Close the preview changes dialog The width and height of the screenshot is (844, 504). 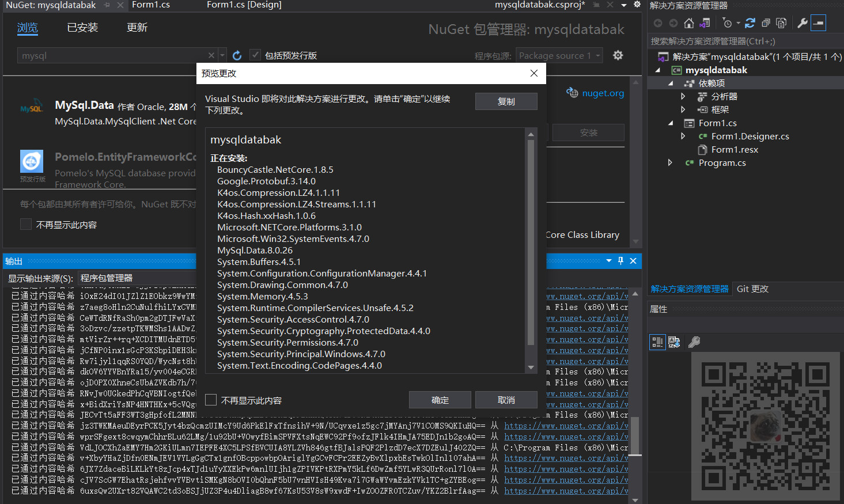point(534,73)
